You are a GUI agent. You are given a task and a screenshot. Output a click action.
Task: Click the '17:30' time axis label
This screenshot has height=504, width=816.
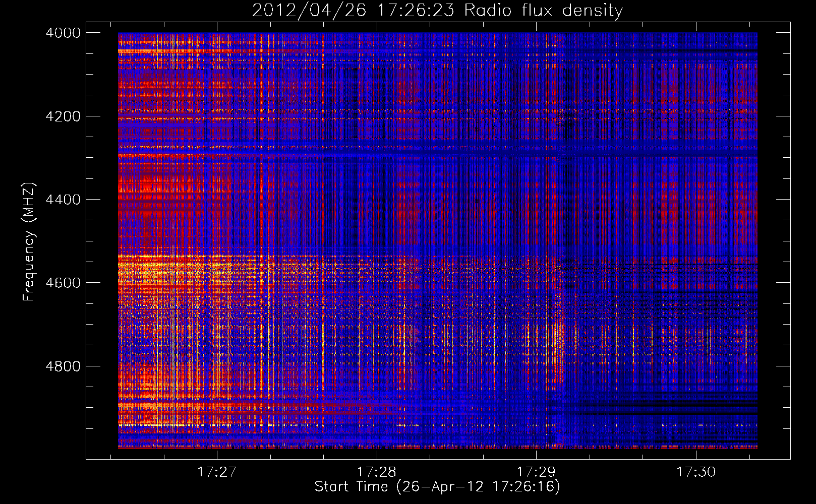[695, 472]
